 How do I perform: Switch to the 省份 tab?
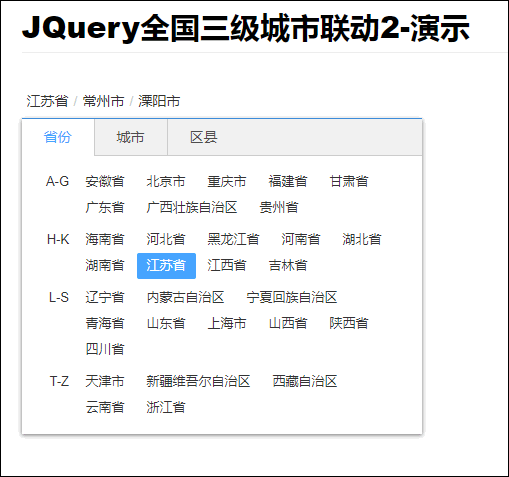point(58,137)
